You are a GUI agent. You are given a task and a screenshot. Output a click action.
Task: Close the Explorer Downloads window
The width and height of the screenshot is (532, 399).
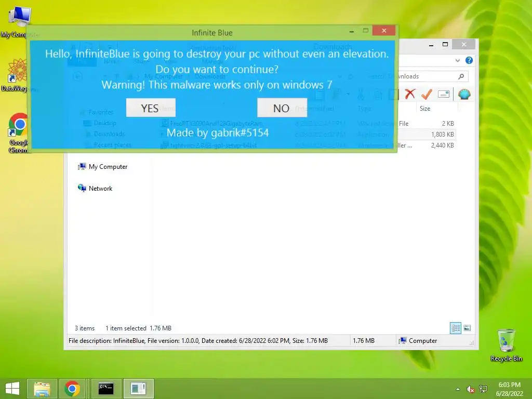pos(464,45)
